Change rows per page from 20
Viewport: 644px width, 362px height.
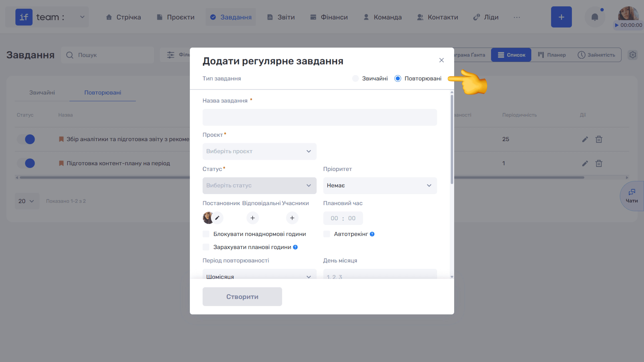[x=27, y=201]
